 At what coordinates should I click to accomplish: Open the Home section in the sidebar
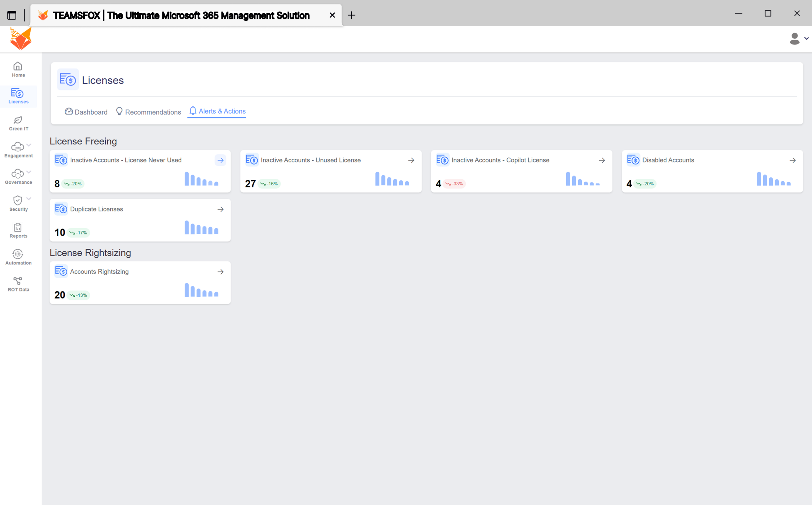click(18, 69)
